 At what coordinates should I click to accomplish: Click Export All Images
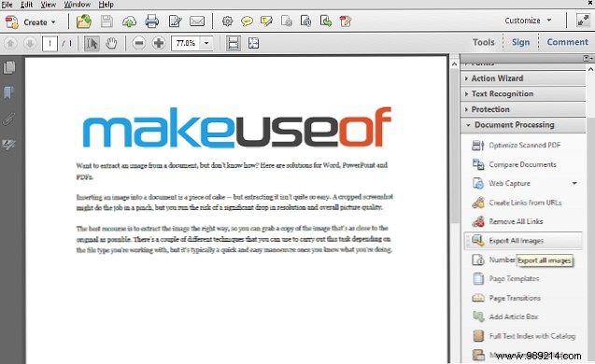[x=523, y=241]
